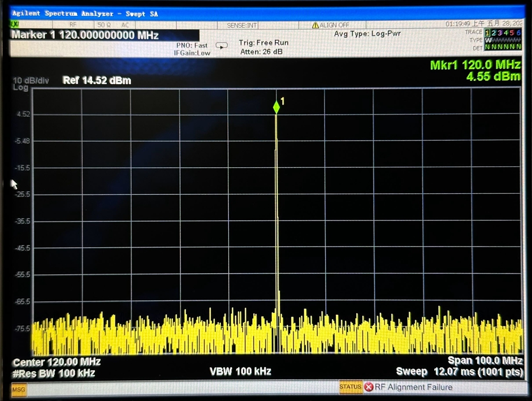This screenshot has height=401, width=532.
Task: Click the Span 100.0 MHz label
Action: coord(484,361)
